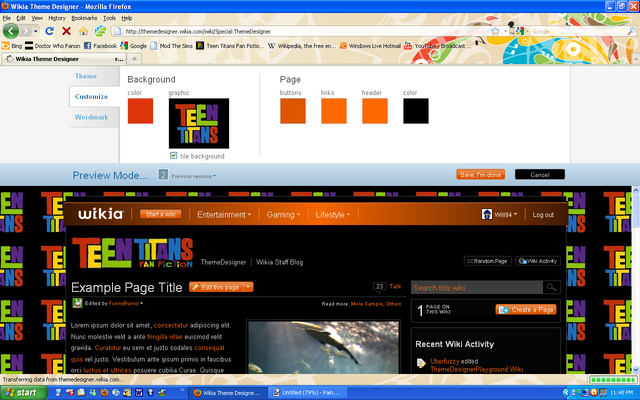Screen dimensions: 640x400
Task: Show hidden system tray icons
Action: (566, 393)
